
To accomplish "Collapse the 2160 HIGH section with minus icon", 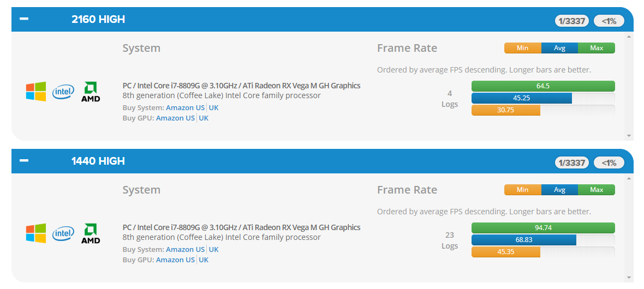I will pyautogui.click(x=24, y=19).
